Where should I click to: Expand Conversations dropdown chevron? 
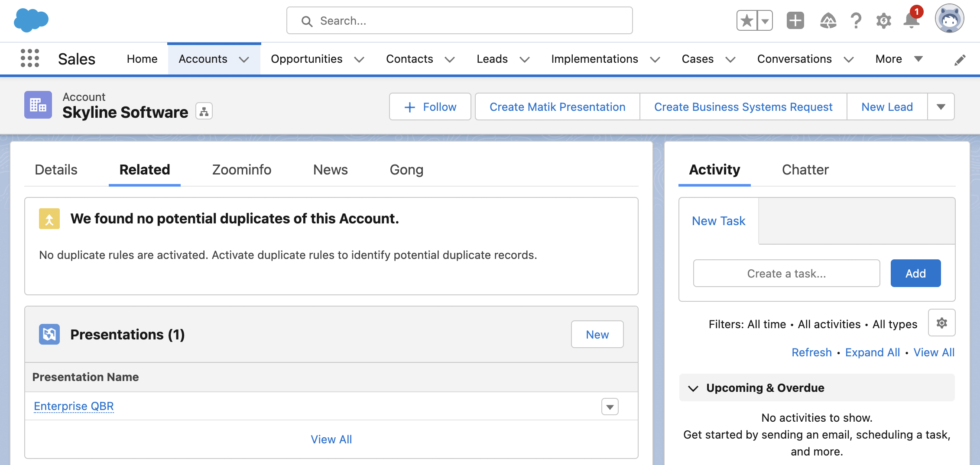click(848, 60)
